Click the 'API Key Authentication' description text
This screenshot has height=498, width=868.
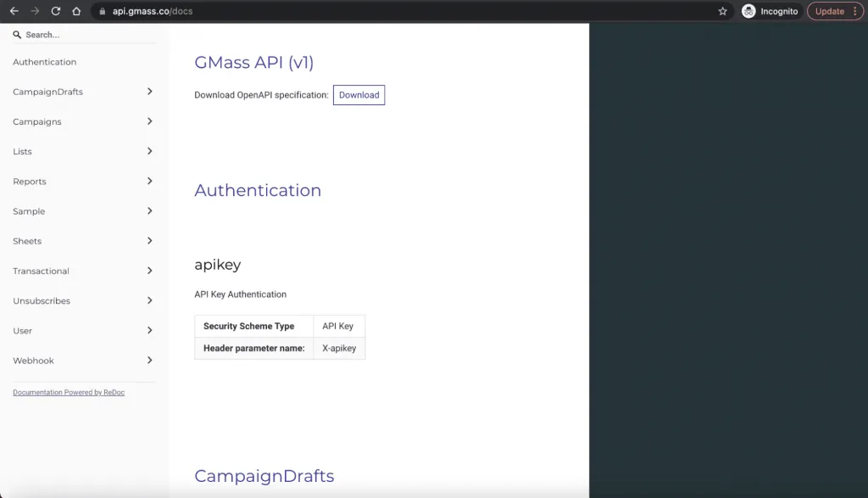[240, 294]
